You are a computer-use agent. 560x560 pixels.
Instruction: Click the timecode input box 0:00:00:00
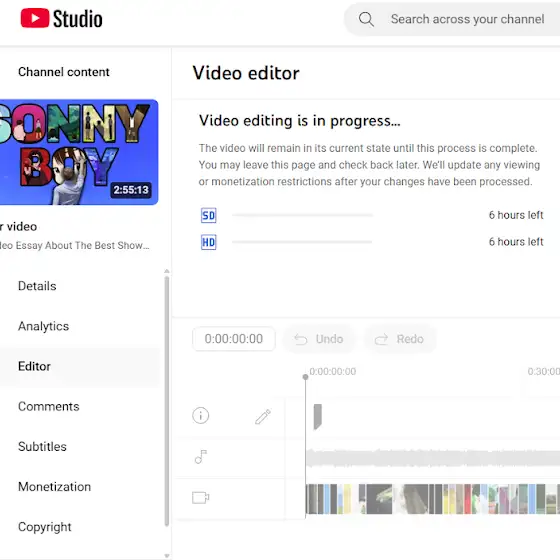(x=234, y=339)
